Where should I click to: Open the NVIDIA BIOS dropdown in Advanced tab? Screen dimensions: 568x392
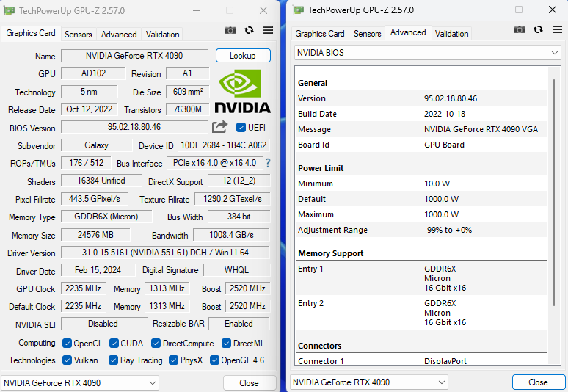[x=427, y=53]
